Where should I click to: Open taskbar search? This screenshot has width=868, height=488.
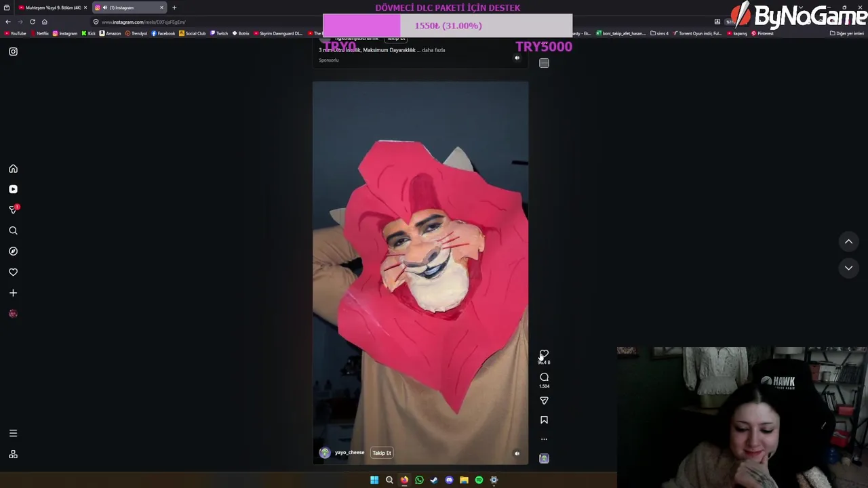(389, 480)
